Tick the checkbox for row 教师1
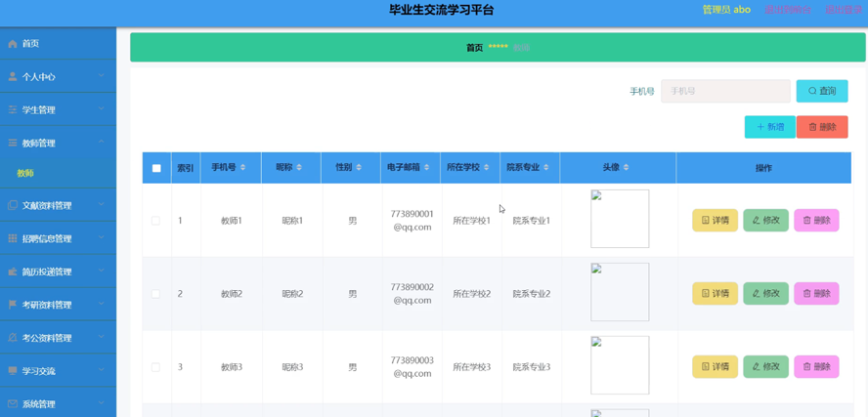Screen dimensions: 868x417 click(155, 221)
